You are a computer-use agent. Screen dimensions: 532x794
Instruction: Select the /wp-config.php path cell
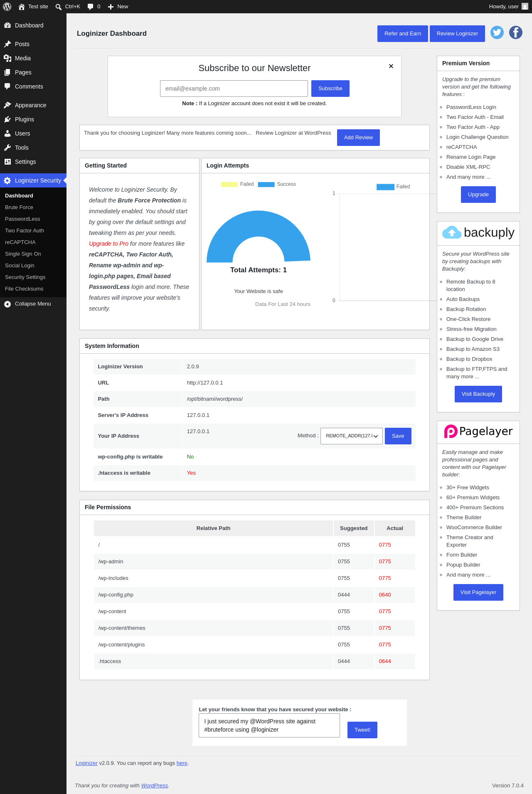pos(213,595)
